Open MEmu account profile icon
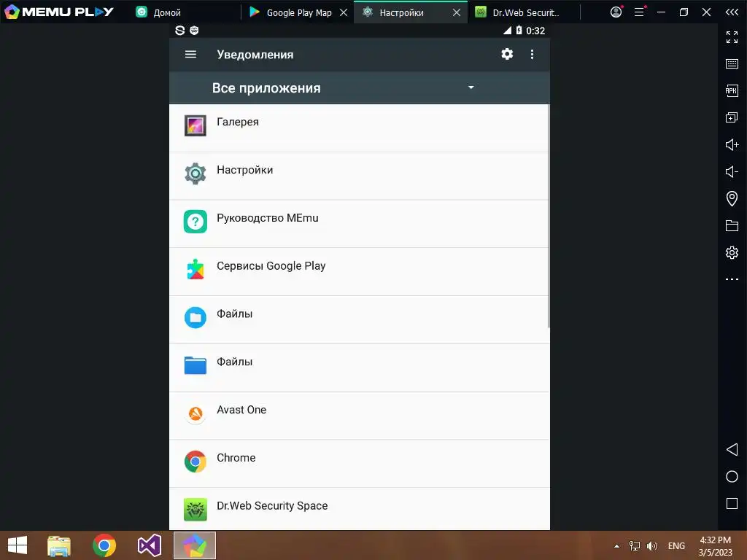The width and height of the screenshot is (747, 560). click(x=616, y=12)
